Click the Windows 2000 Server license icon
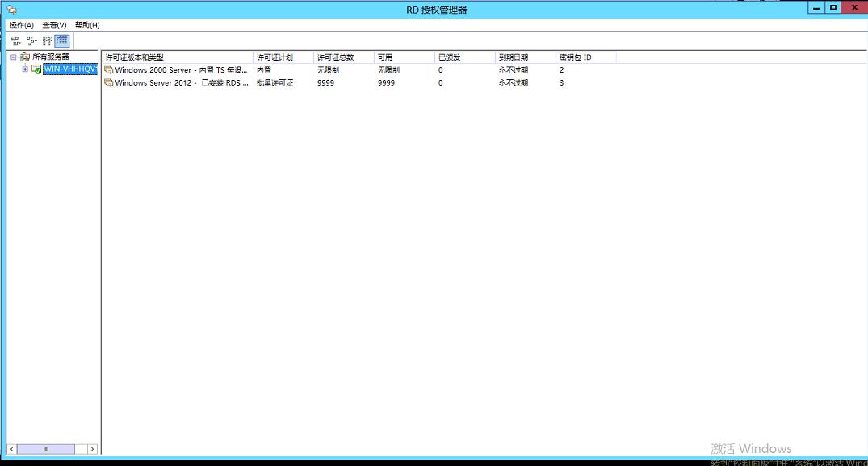Viewport: 868px width, 466px height. click(x=108, y=70)
